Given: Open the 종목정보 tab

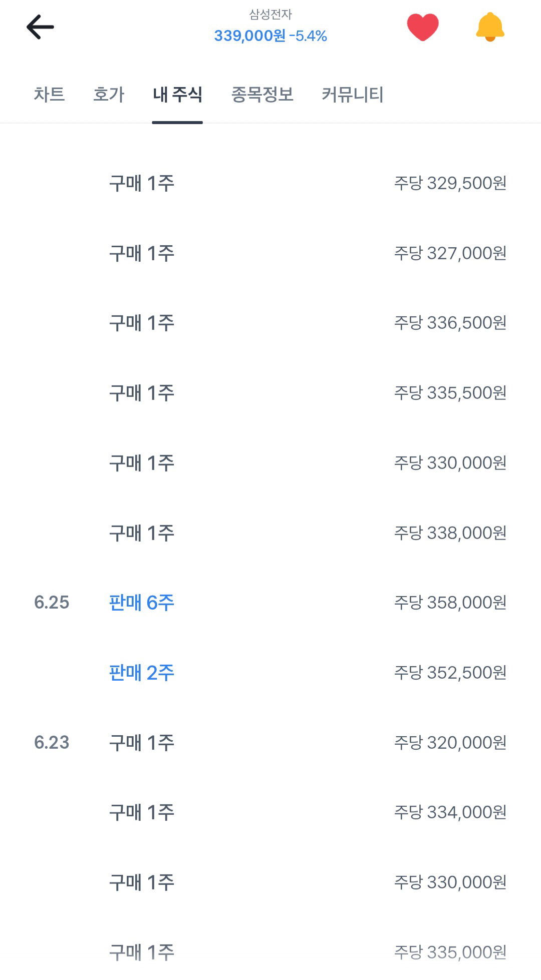Looking at the screenshot, I should (262, 94).
